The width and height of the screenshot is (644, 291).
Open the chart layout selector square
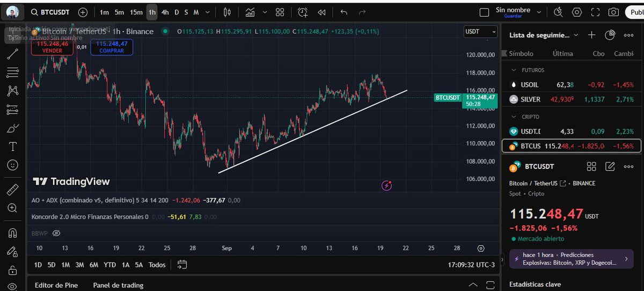[484, 12]
